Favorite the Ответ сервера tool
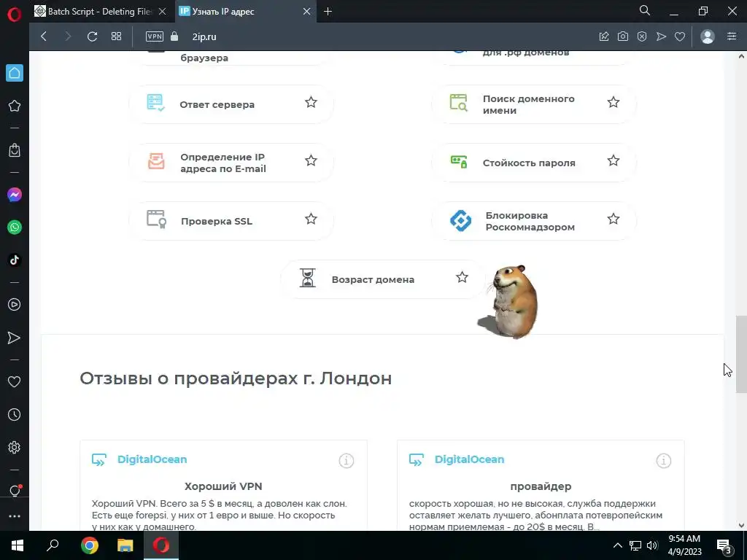The height and width of the screenshot is (560, 747). (311, 102)
